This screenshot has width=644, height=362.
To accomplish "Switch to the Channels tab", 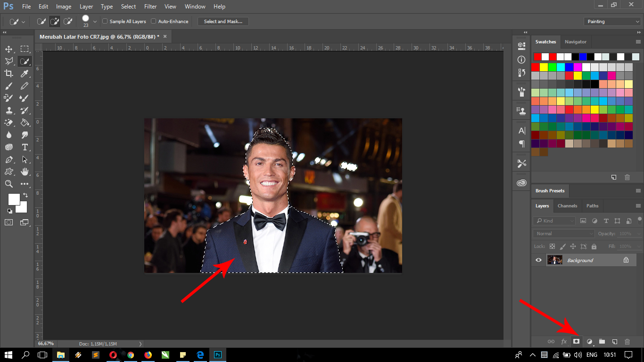I will (x=567, y=206).
